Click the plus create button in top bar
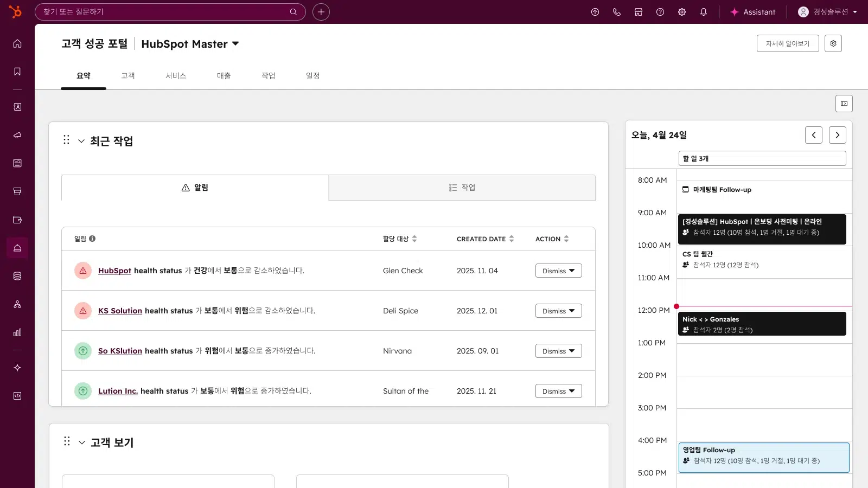The width and height of the screenshot is (868, 488). (321, 12)
